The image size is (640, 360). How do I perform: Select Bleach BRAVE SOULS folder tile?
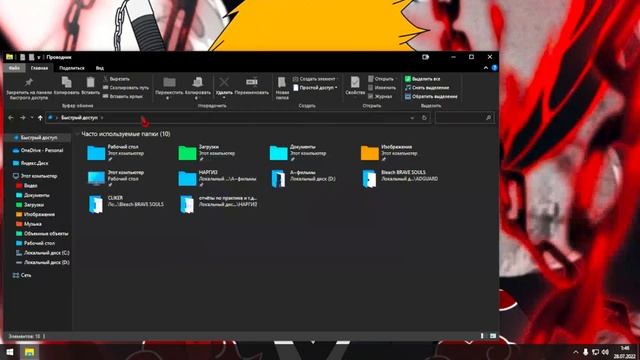[x=400, y=178]
